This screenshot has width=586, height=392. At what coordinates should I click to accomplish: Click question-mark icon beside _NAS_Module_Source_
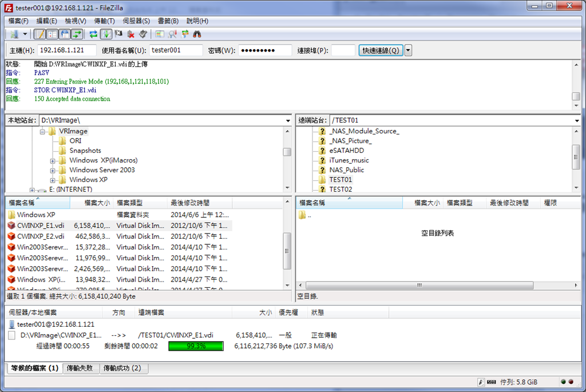click(x=322, y=131)
